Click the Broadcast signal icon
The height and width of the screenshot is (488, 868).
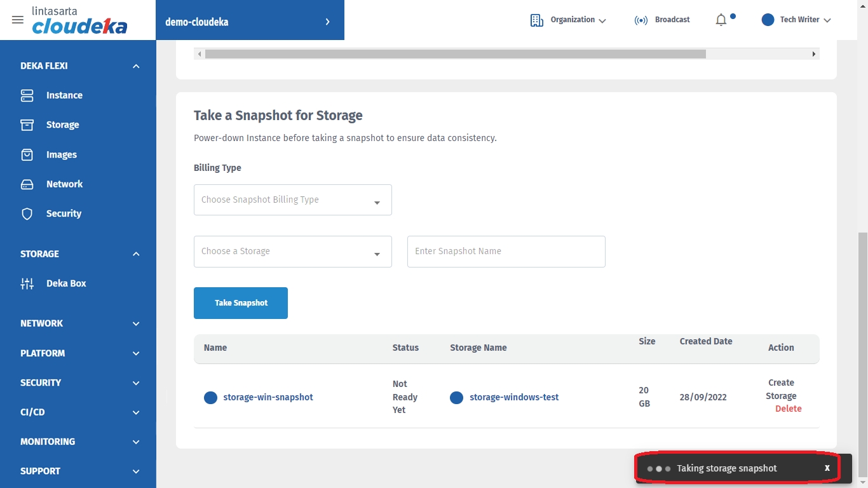(641, 20)
